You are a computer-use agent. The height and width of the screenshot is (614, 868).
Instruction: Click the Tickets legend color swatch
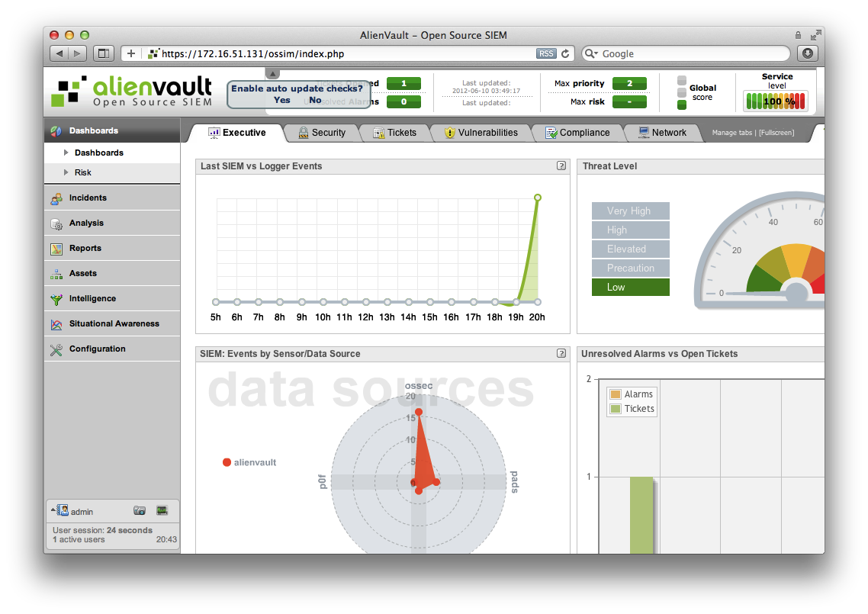click(x=615, y=409)
